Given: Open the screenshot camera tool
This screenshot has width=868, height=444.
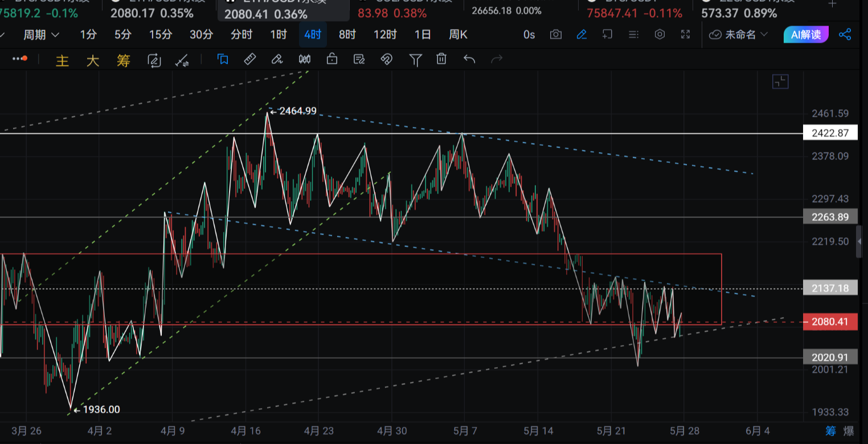Looking at the screenshot, I should 555,35.
